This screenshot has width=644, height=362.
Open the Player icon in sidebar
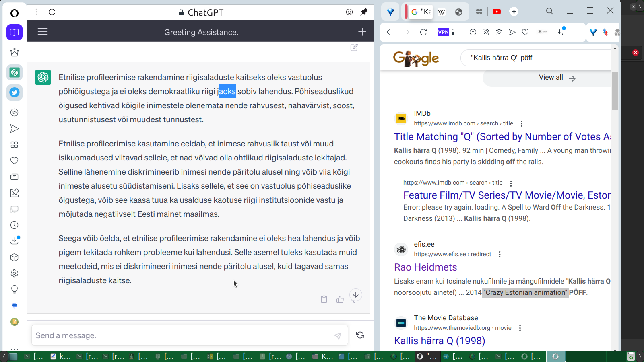pos(14,113)
